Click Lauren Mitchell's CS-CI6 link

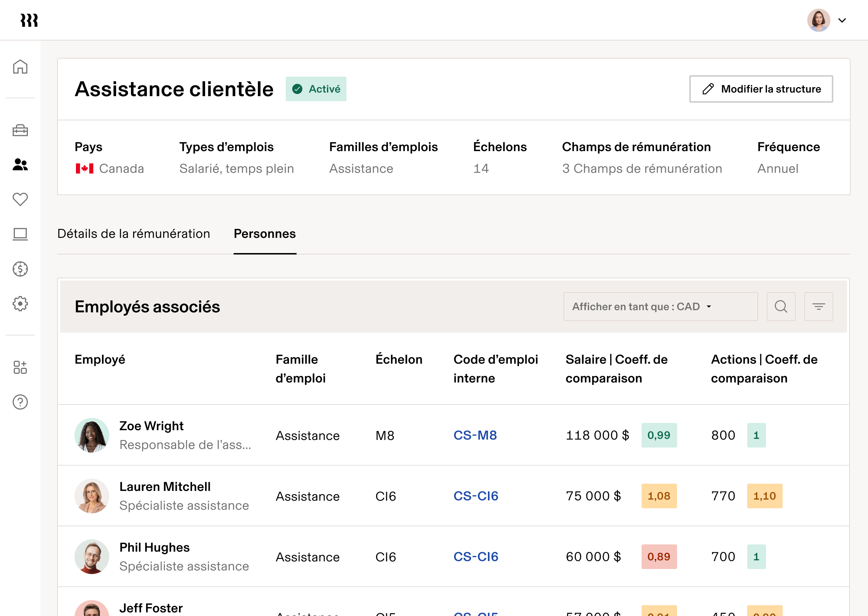(476, 496)
